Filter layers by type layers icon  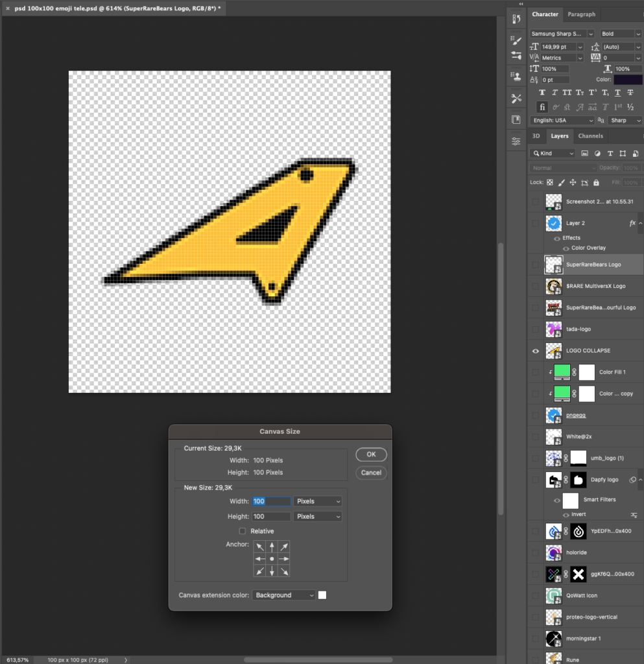610,154
